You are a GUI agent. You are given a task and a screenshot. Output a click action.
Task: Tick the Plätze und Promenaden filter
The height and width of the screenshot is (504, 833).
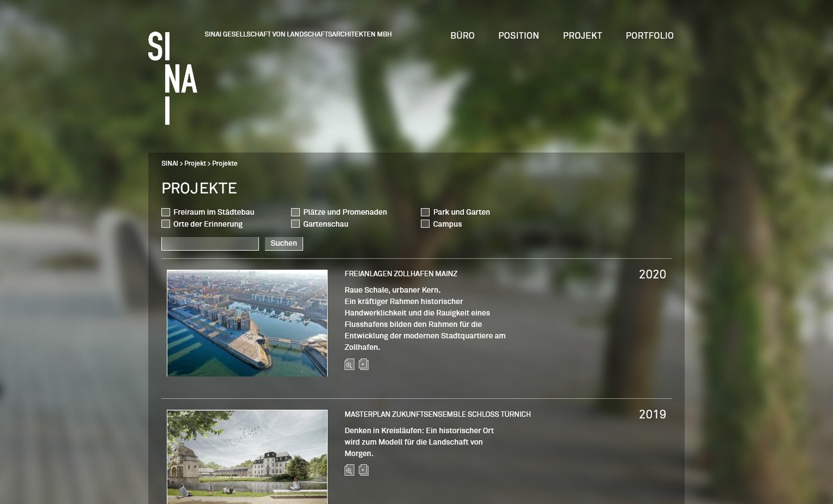click(295, 212)
